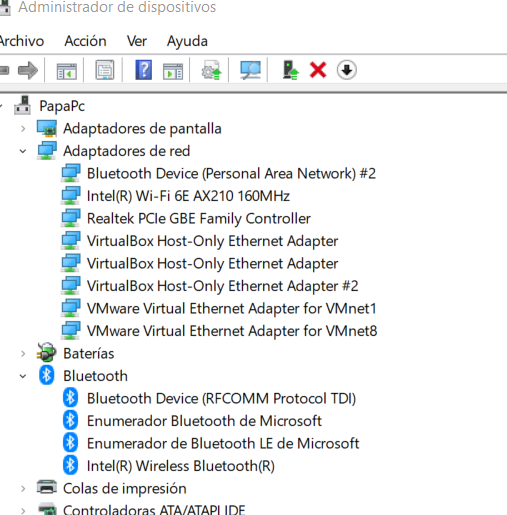Viewport: 507px width, 515px height.
Task: Collapse the Bluetooth node
Action: pos(23,376)
